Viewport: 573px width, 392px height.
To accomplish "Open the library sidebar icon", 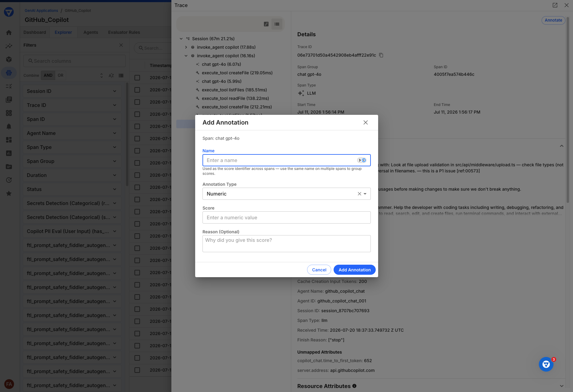I will [9, 100].
